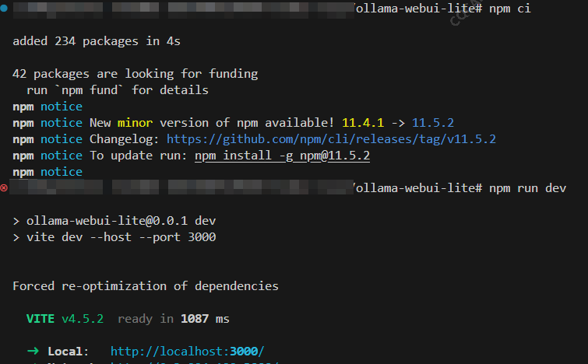
Task: Click the underlined npm install -g npm@11.5.2 command
Action: tap(283, 156)
